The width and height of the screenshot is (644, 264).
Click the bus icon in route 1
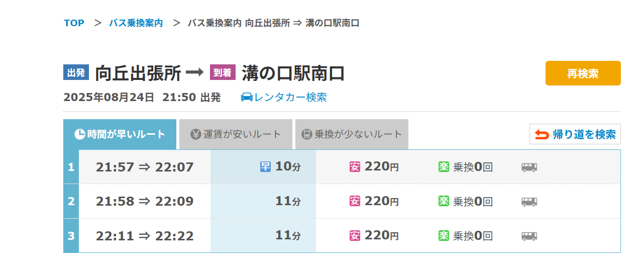coord(529,167)
